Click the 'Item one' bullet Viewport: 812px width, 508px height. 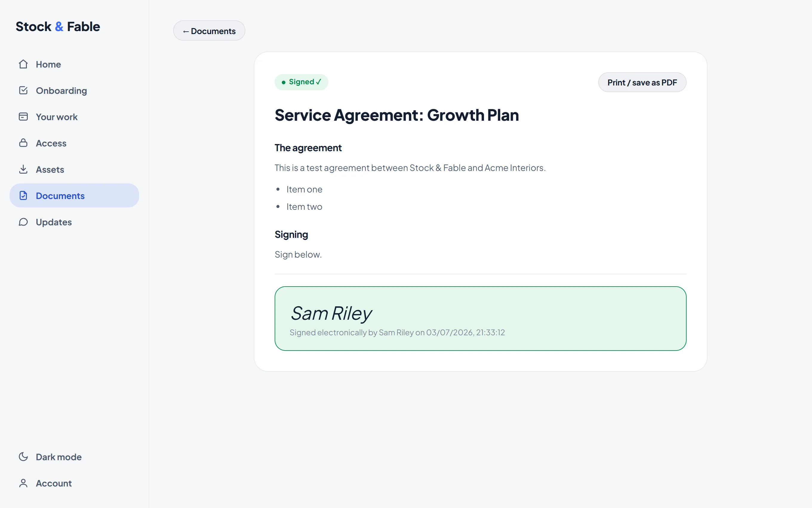(304, 189)
